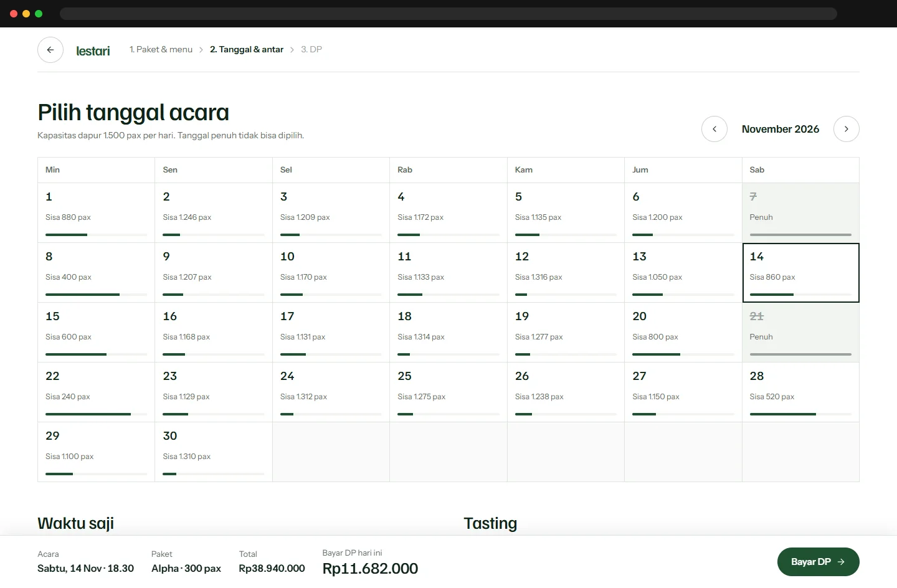Select 2. Tanggal & antar breadcrumb
Screen dimensions: 897x588
(x=247, y=49)
